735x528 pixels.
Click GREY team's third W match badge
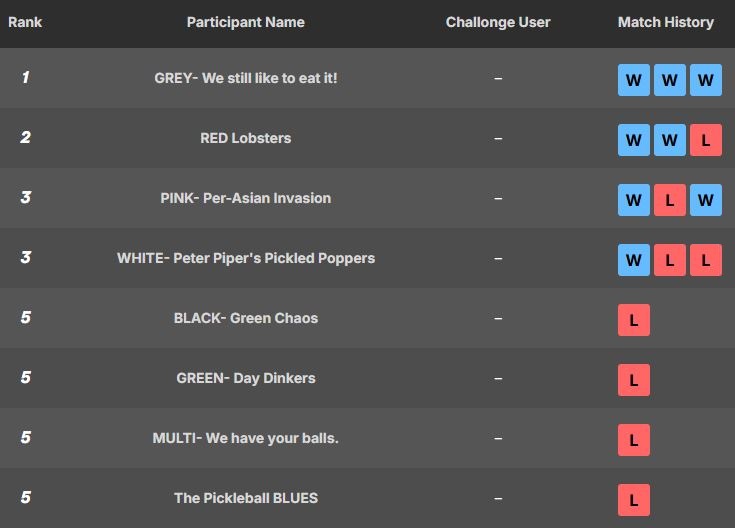point(705,80)
